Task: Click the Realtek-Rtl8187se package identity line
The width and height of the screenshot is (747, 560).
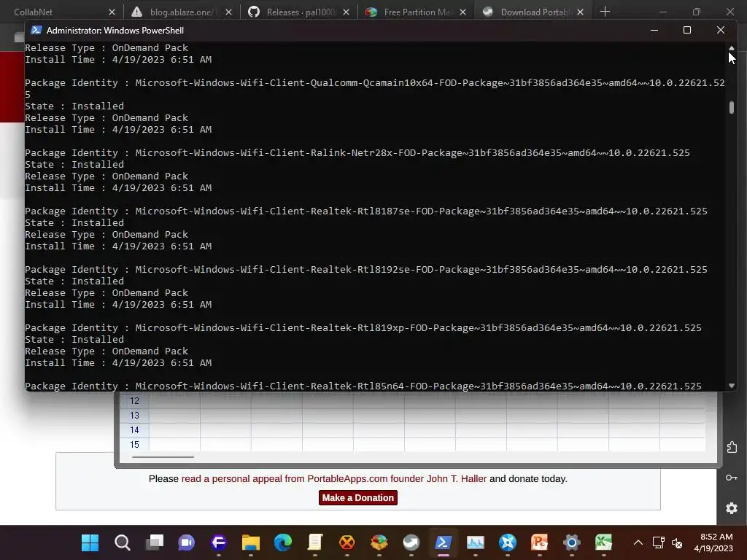Action: point(366,211)
